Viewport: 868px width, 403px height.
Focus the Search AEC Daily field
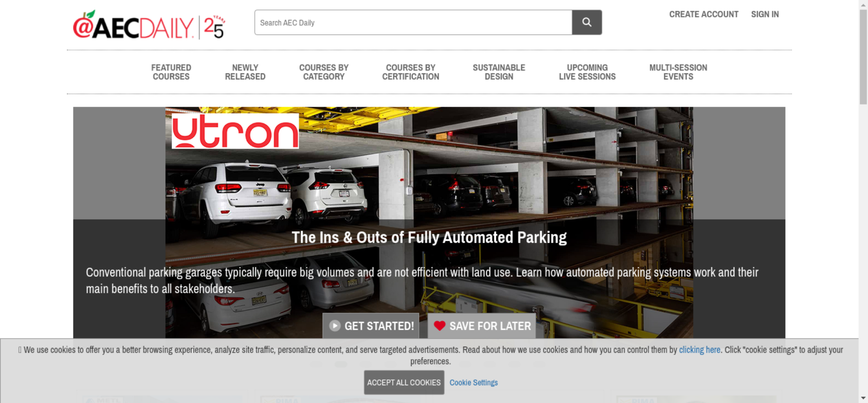coord(413,23)
